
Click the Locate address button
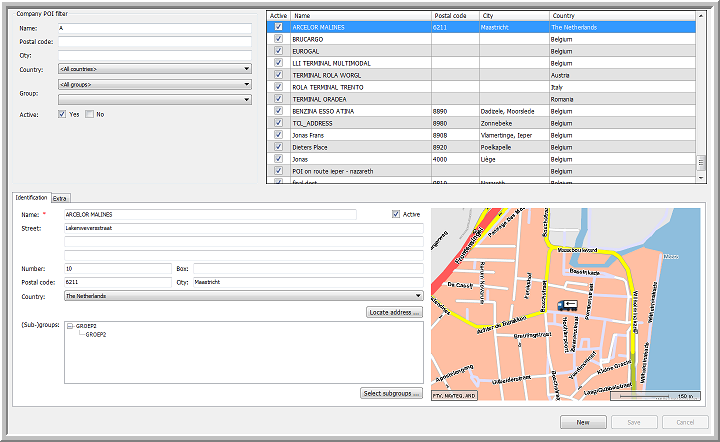[x=394, y=313]
